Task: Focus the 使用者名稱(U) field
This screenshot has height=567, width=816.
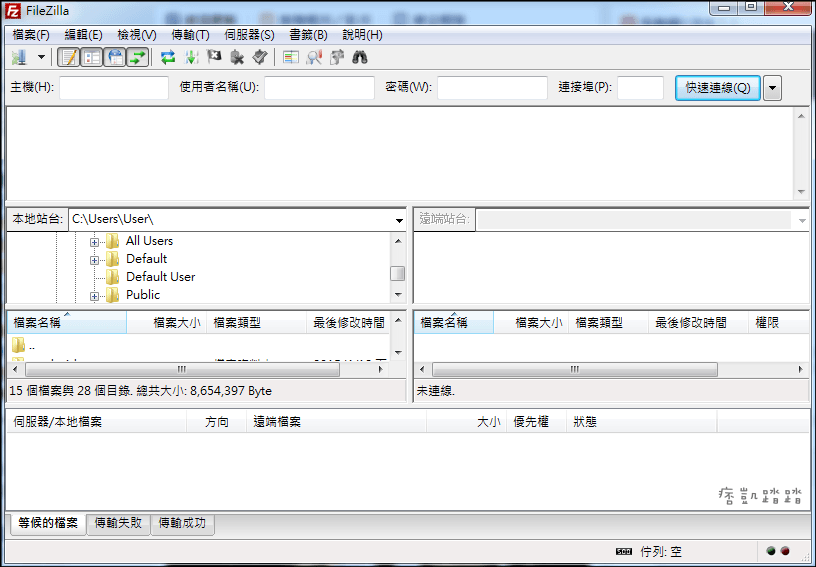Action: coord(319,87)
